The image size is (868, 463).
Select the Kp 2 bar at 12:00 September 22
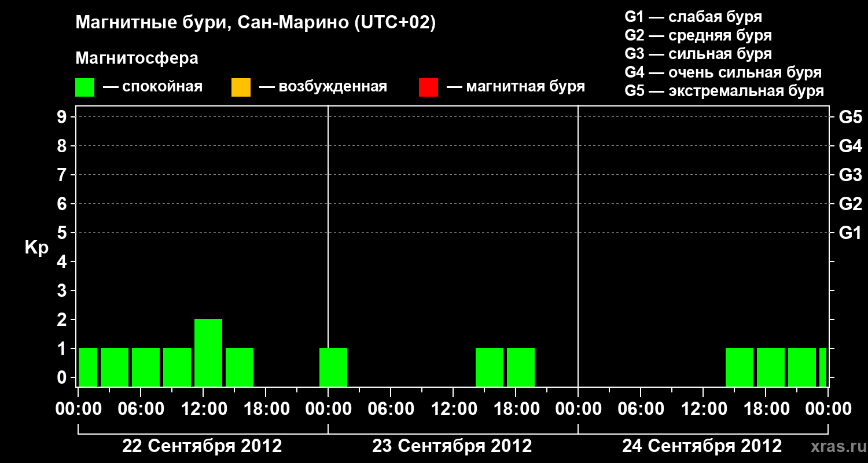click(208, 352)
